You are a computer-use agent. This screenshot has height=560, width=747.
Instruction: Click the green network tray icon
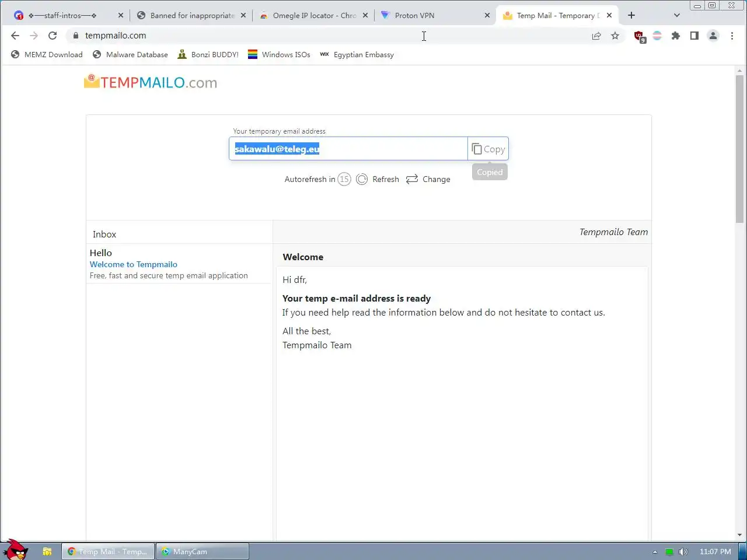click(669, 551)
